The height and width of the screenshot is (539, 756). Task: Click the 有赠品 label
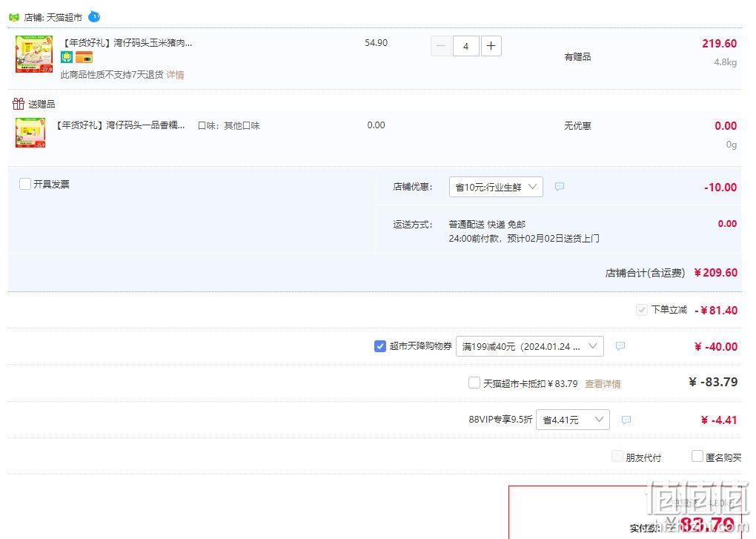[577, 57]
